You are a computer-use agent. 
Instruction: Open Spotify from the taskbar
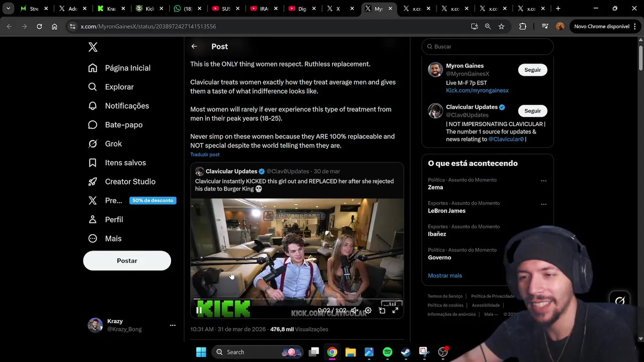coord(387,352)
